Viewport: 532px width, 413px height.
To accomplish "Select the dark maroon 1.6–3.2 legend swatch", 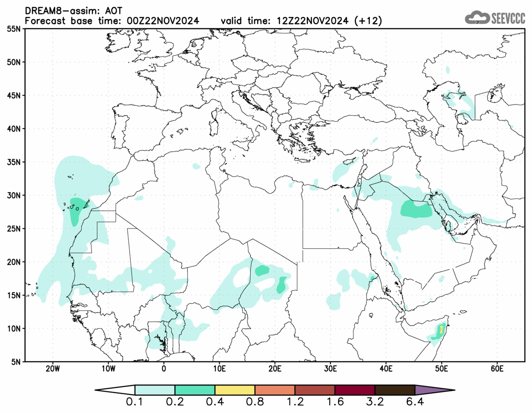I will [x=355, y=390].
